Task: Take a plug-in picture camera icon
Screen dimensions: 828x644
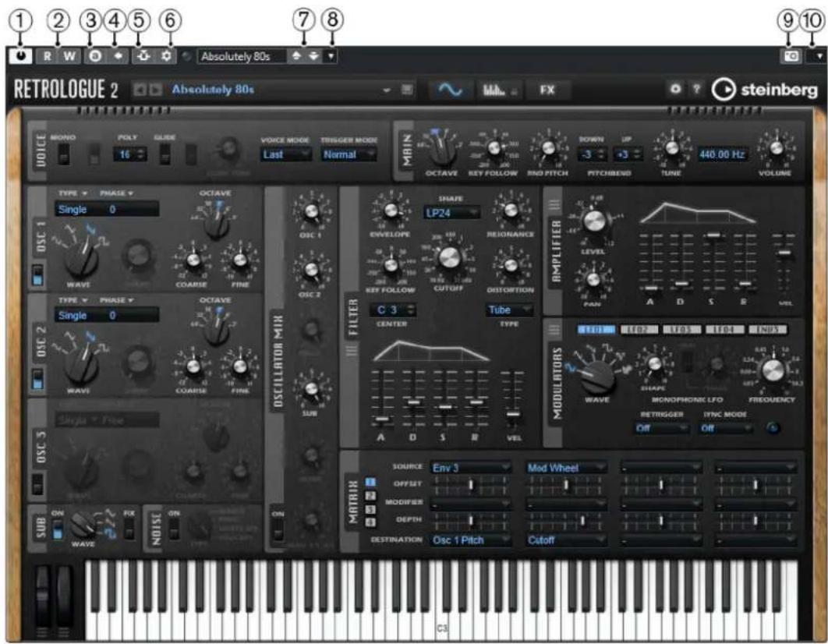Action: click(x=791, y=56)
